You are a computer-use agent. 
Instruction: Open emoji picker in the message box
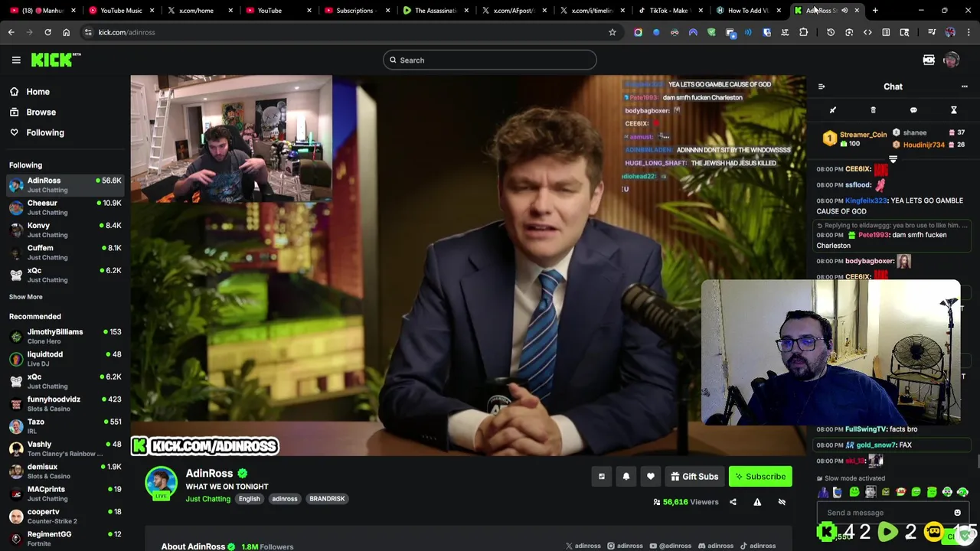coord(957,513)
